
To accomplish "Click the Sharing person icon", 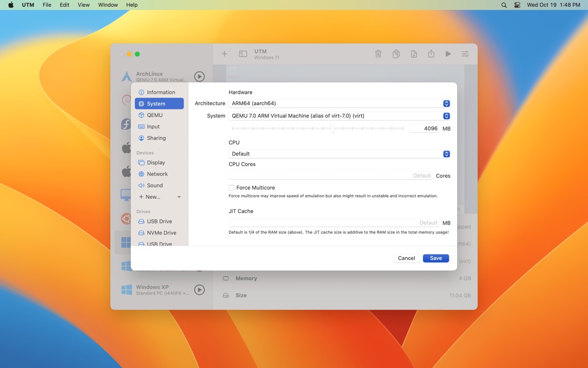I will (x=141, y=138).
